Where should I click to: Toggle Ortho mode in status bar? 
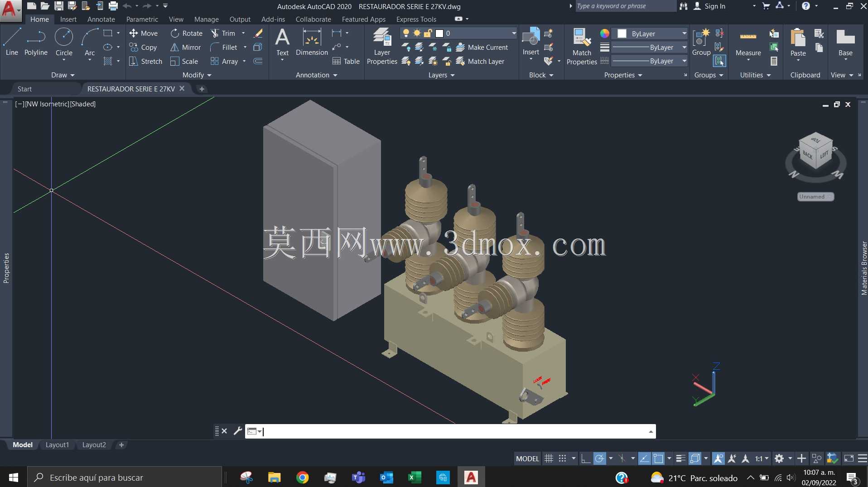point(585,458)
